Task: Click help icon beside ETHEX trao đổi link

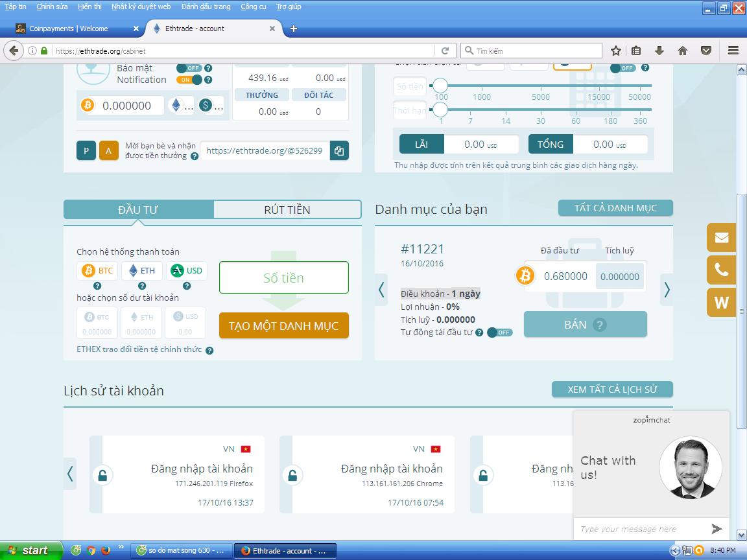Action: pos(209,351)
